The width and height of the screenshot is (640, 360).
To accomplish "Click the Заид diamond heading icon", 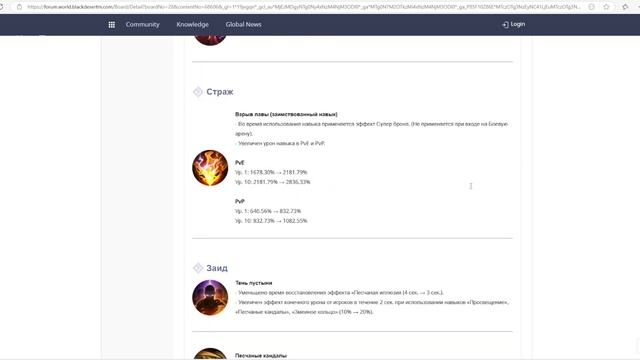I will (x=198, y=268).
